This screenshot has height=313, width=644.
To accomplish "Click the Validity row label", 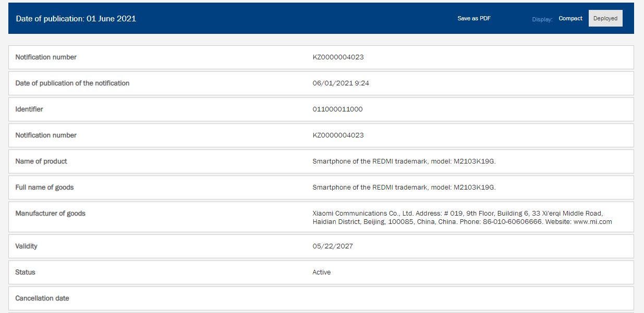I will point(27,246).
